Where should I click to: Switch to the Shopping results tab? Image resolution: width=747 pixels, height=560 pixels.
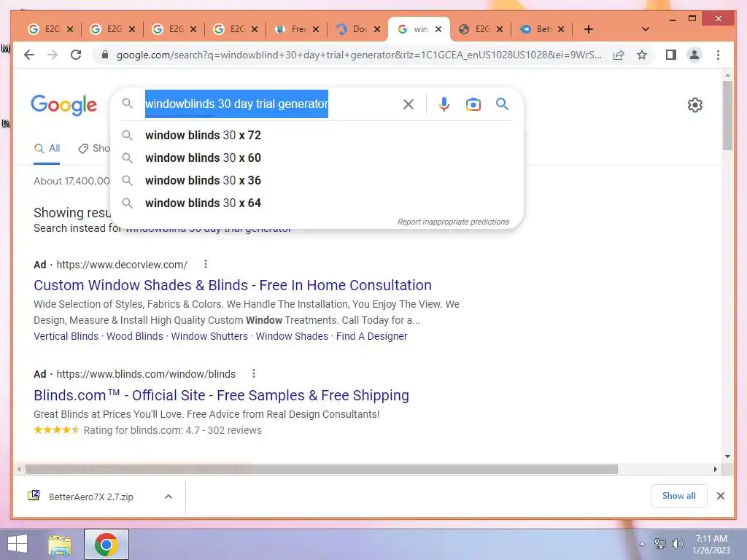94,149
